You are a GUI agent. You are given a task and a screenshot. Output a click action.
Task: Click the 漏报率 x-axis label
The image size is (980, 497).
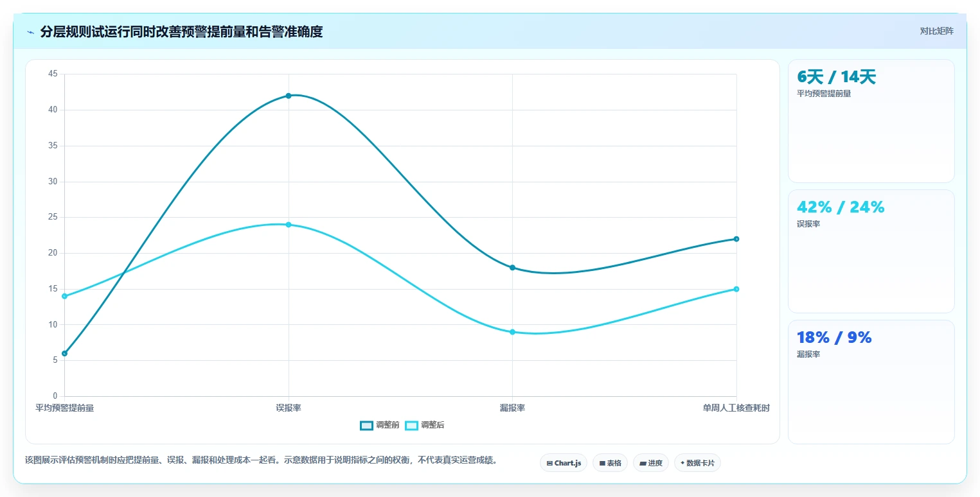tap(512, 408)
